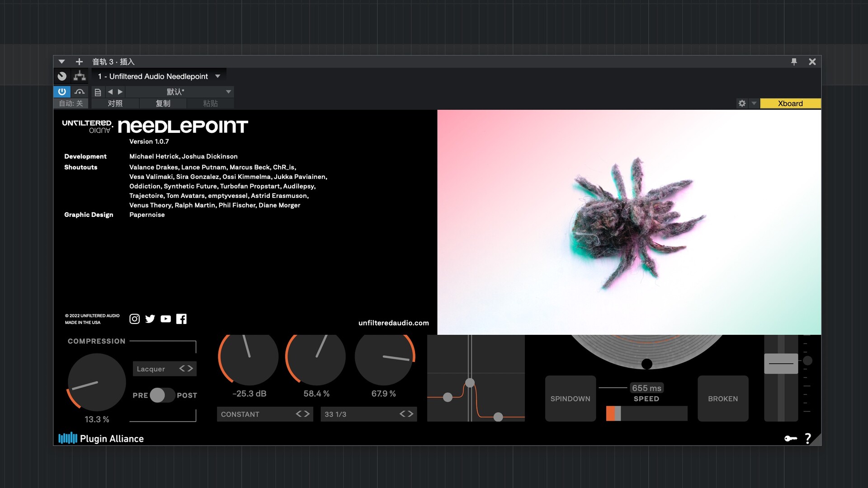Go to the previous preset arrow
Screen dimensions: 868x488
coord(110,92)
